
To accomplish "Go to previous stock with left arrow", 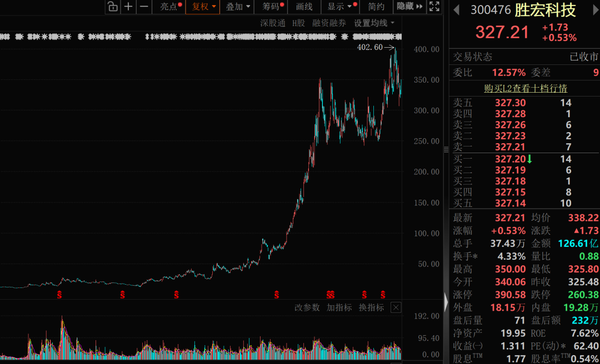I will [456, 11].
